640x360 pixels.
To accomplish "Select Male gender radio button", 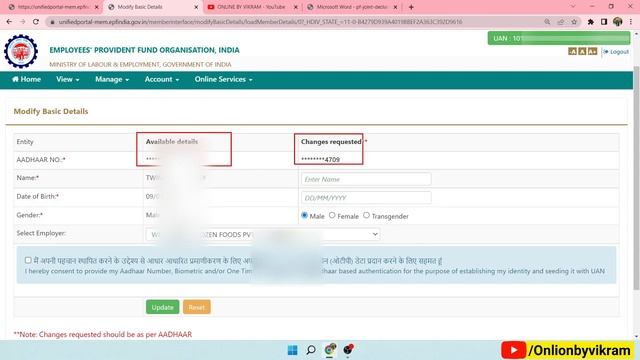I will pyautogui.click(x=304, y=215).
